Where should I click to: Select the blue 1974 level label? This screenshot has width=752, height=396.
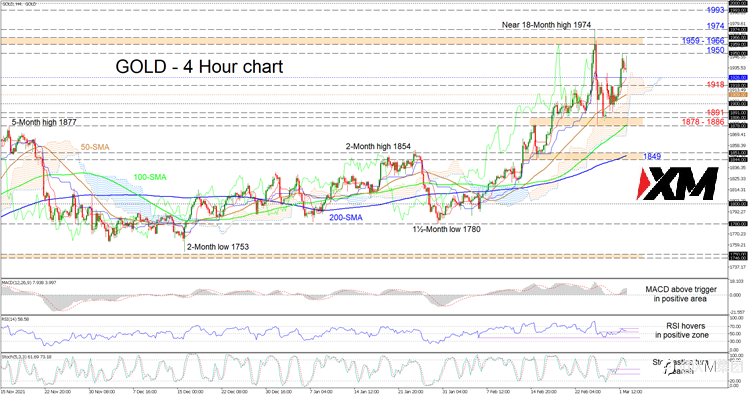[715, 26]
